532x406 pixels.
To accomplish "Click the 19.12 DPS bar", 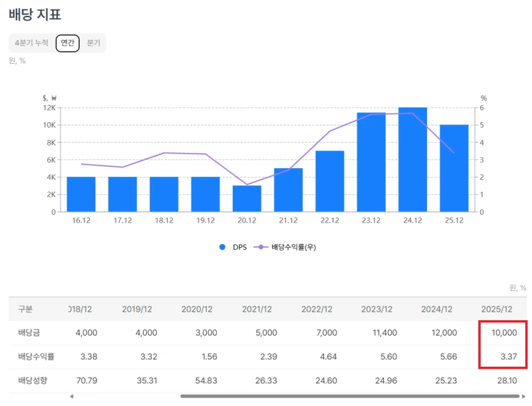I will tap(205, 194).
